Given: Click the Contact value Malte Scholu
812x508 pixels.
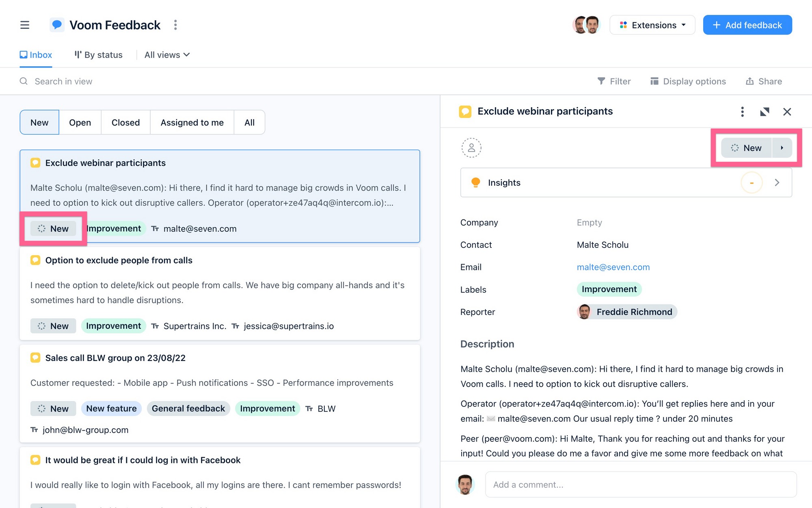Looking at the screenshot, I should (603, 245).
